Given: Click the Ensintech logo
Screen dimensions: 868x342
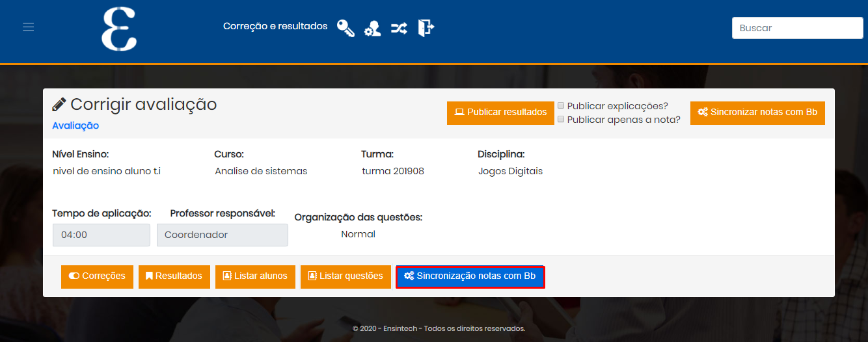Looking at the screenshot, I should pyautogui.click(x=119, y=29).
